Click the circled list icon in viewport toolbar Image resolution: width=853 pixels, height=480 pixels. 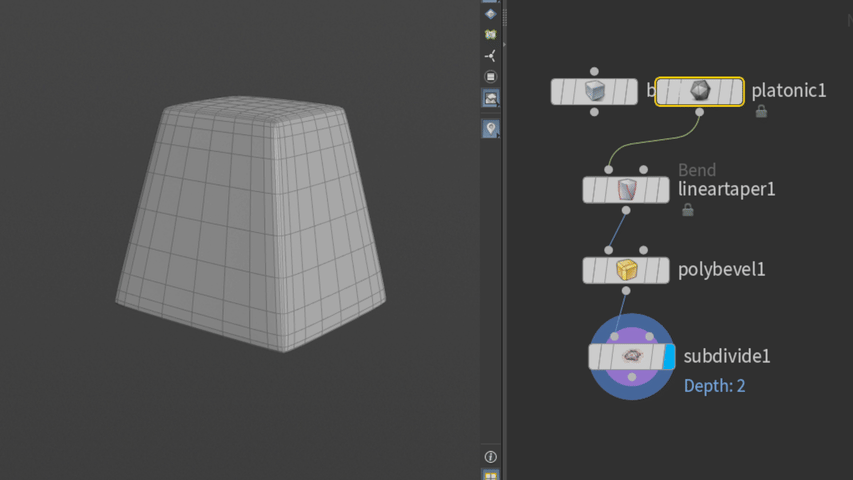coord(490,77)
